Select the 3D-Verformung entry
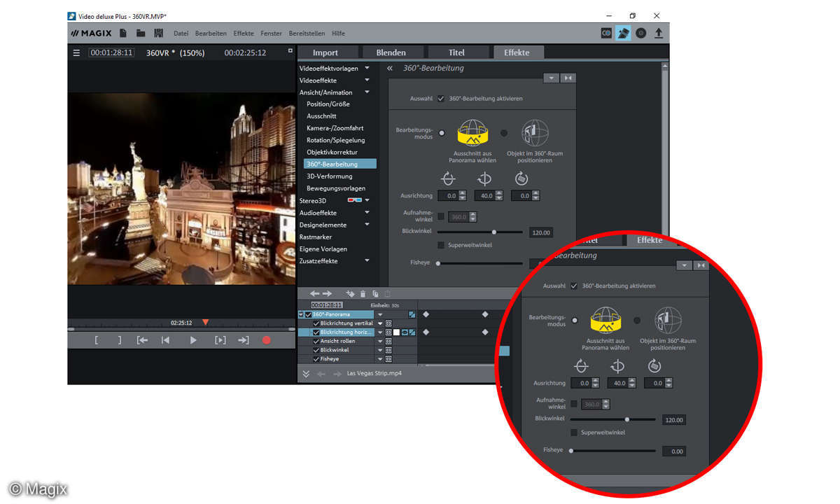The width and height of the screenshot is (840, 504). coord(330,176)
